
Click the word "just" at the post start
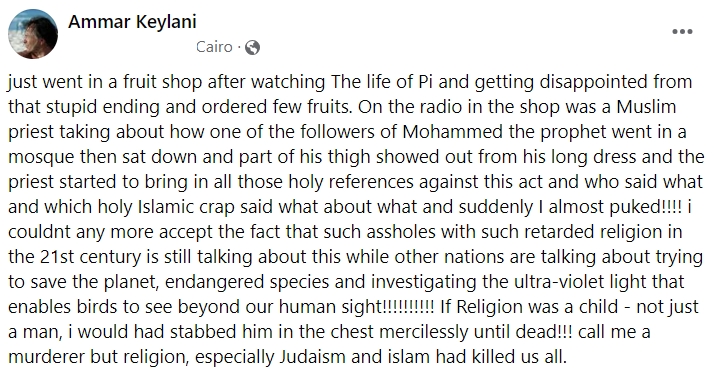(x=22, y=82)
